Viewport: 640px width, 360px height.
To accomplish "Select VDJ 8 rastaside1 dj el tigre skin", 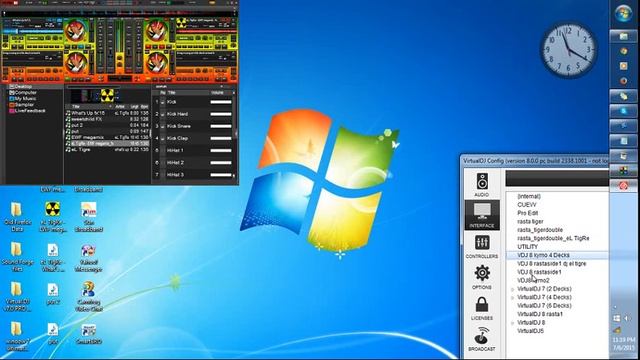I will coord(551,264).
